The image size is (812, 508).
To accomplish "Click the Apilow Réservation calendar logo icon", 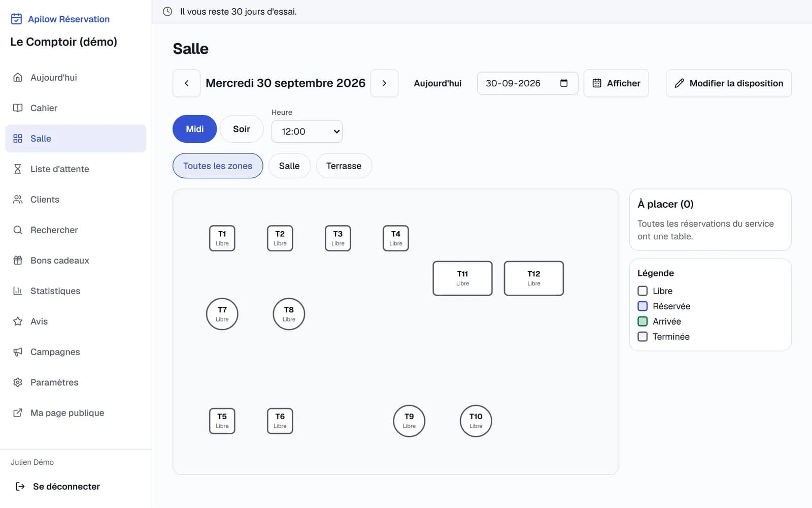I will 16,19.
